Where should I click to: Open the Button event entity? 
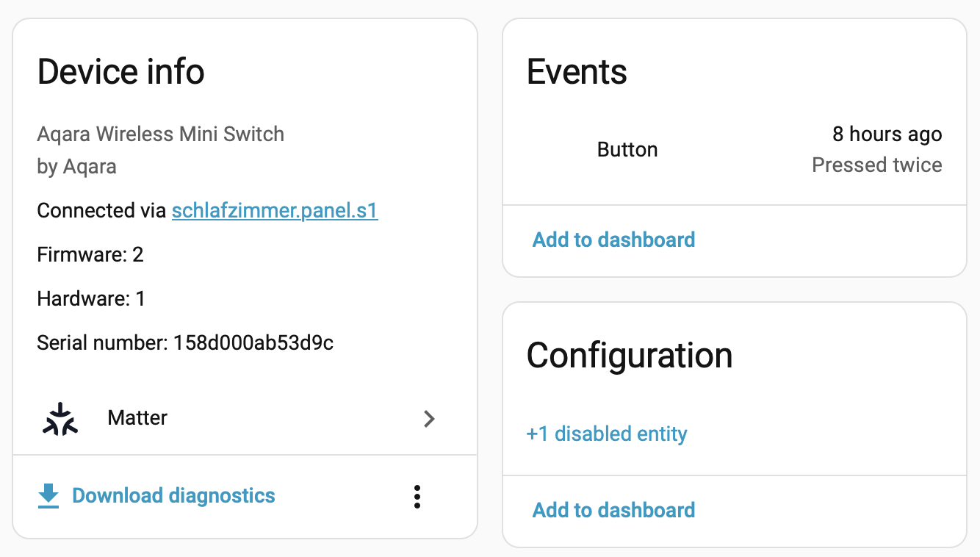click(627, 150)
